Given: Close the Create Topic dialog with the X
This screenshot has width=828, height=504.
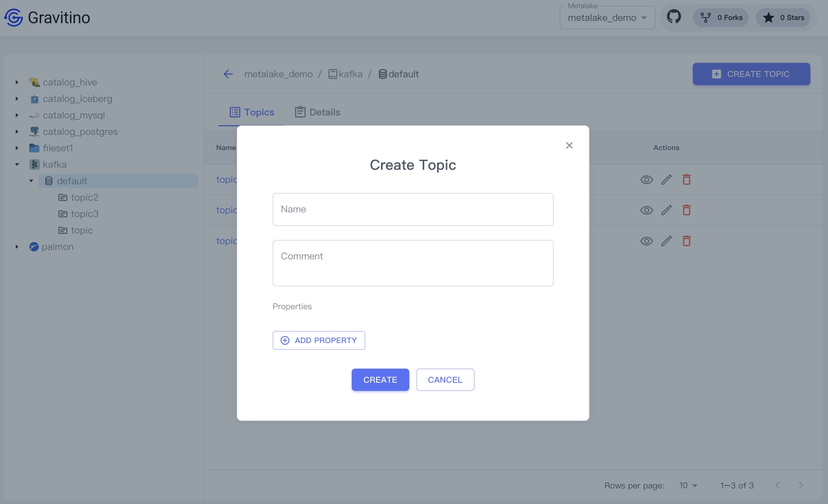Looking at the screenshot, I should click(569, 145).
